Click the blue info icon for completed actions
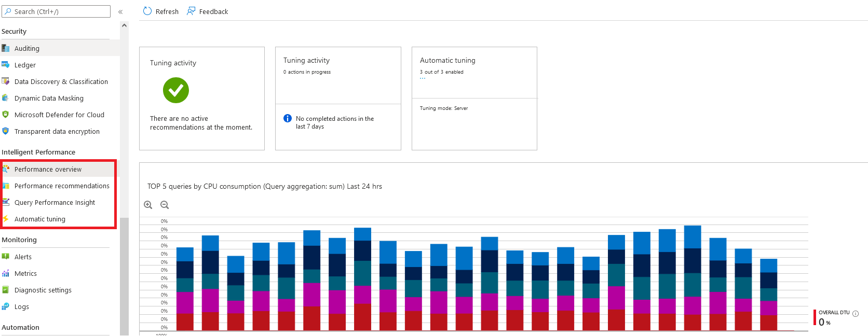 click(x=288, y=118)
